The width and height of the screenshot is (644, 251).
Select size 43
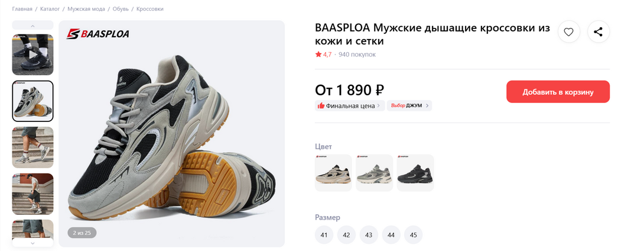[x=369, y=235]
